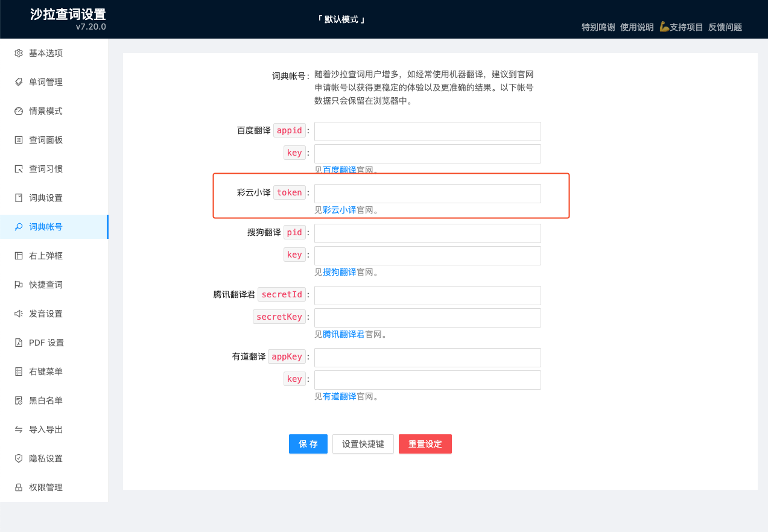
Task: Click the blue 保存 button
Action: click(x=308, y=444)
